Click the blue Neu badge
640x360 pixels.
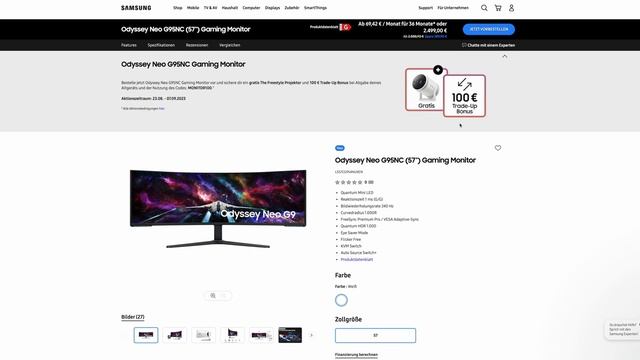340,148
